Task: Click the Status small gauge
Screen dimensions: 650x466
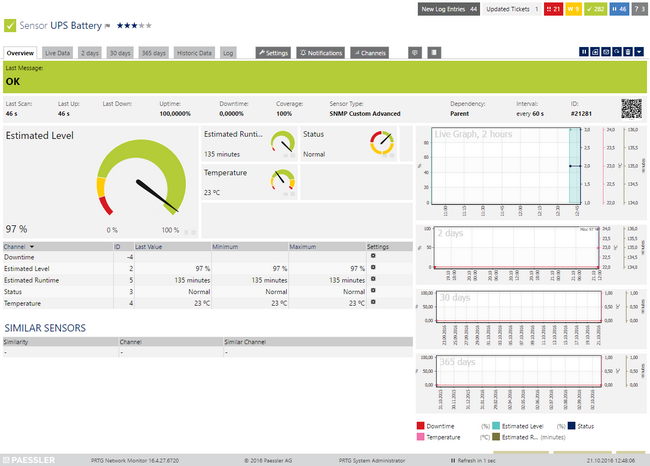Action: click(382, 142)
